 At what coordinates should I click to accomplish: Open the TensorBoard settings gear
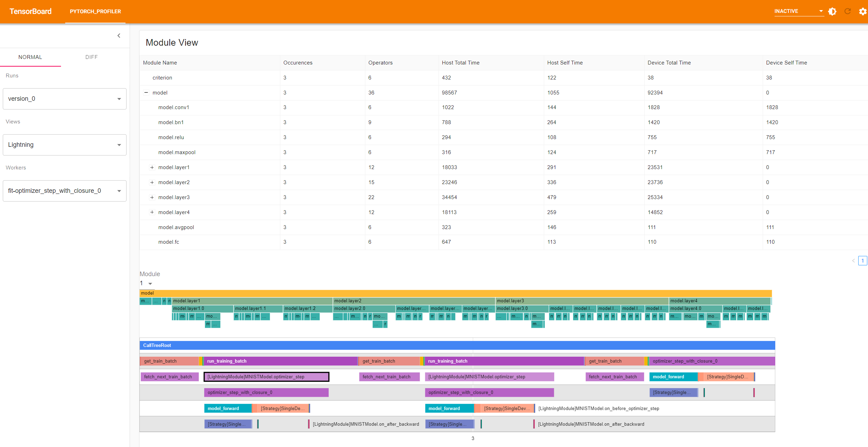(x=863, y=12)
